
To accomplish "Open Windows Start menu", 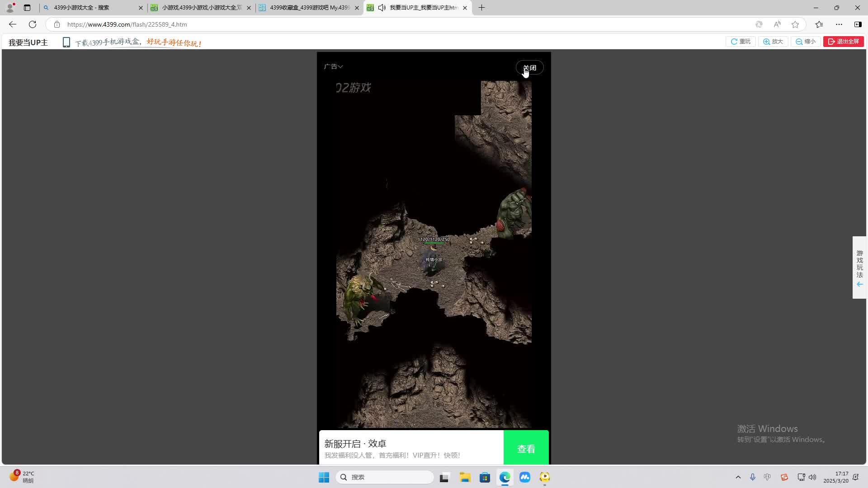I will point(324,477).
